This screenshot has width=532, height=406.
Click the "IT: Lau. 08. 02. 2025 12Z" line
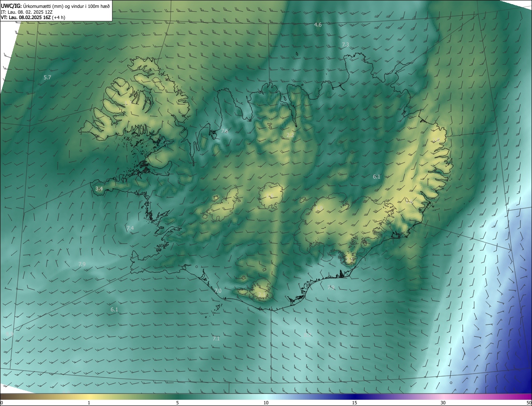(27, 12)
